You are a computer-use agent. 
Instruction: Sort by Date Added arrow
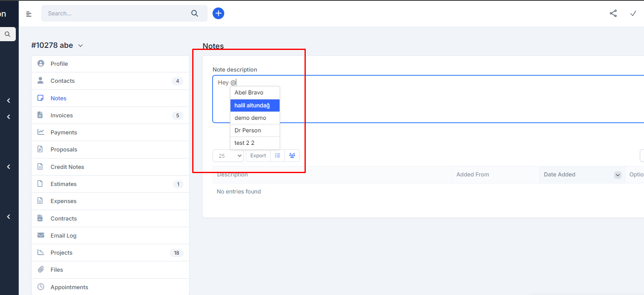pyautogui.click(x=617, y=175)
